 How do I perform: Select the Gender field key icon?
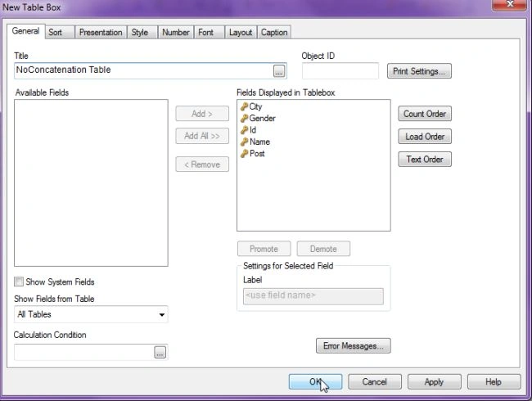pos(244,119)
